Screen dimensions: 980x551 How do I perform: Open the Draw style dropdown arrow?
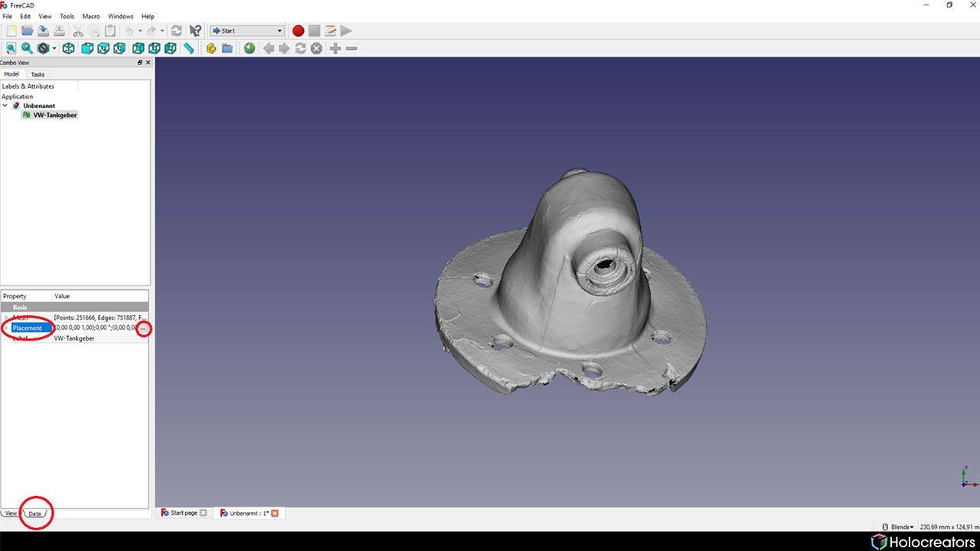(52, 48)
